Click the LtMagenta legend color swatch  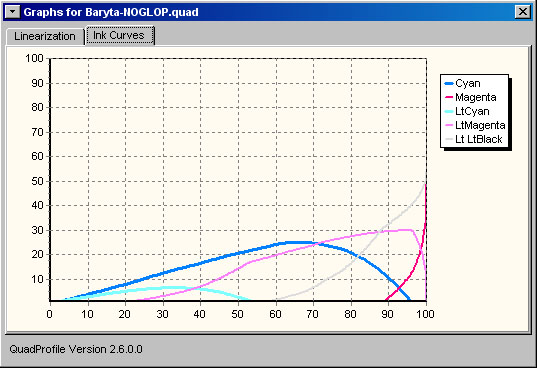(449, 126)
